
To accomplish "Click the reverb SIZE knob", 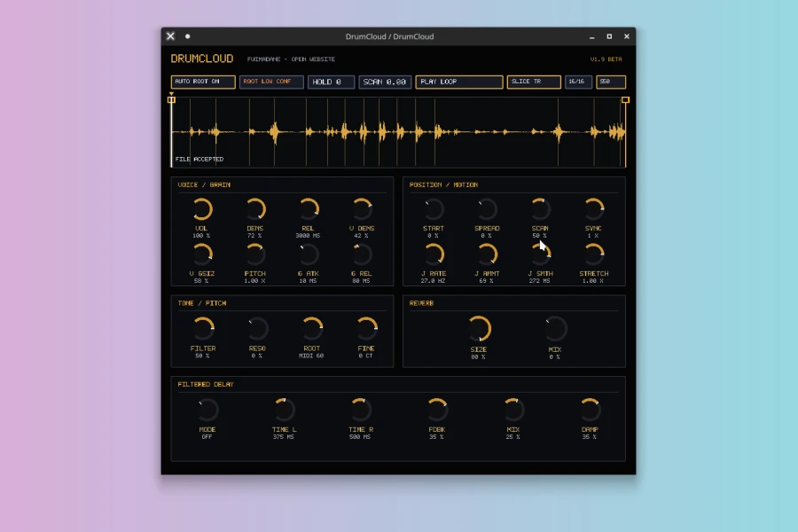I will tap(479, 329).
